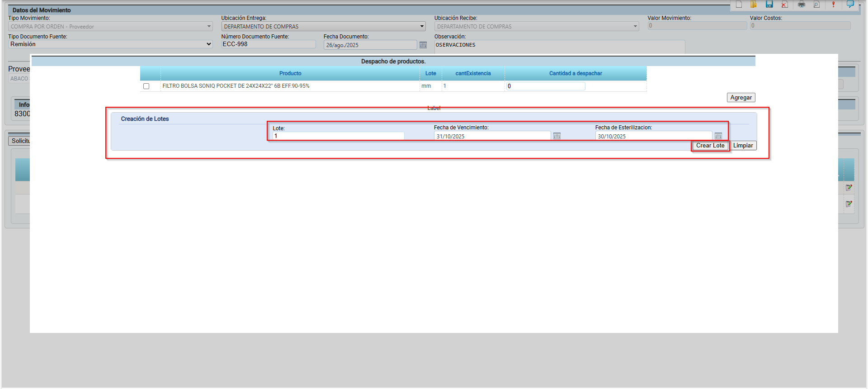The image size is (868, 389).
Task: Open the document search magnifier icon
Action: pos(816,5)
